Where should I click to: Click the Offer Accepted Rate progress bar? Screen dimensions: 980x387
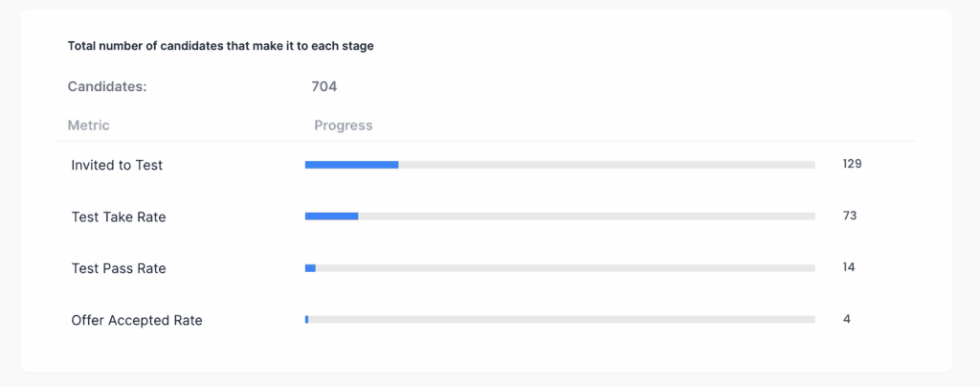coord(560,320)
